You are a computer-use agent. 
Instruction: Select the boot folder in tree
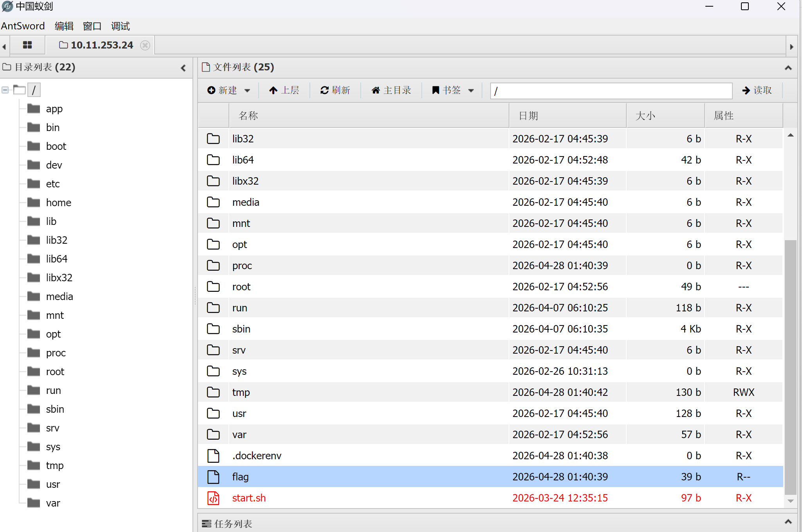(x=56, y=146)
